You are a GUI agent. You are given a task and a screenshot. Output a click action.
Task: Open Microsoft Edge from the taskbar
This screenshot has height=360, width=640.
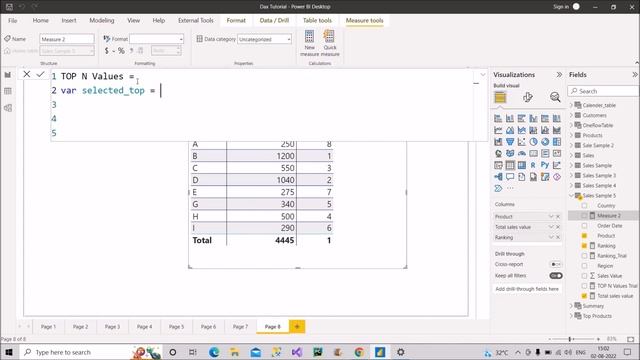pyautogui.click(x=214, y=352)
